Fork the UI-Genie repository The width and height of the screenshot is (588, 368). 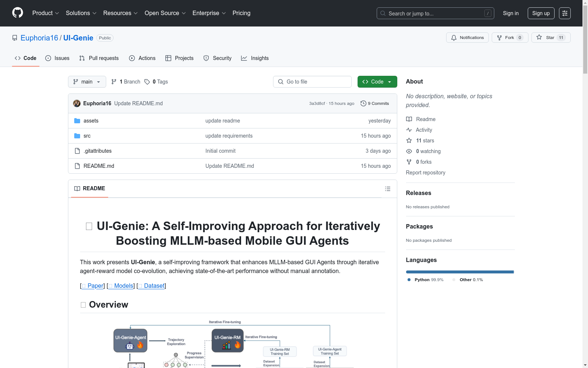pyautogui.click(x=510, y=38)
